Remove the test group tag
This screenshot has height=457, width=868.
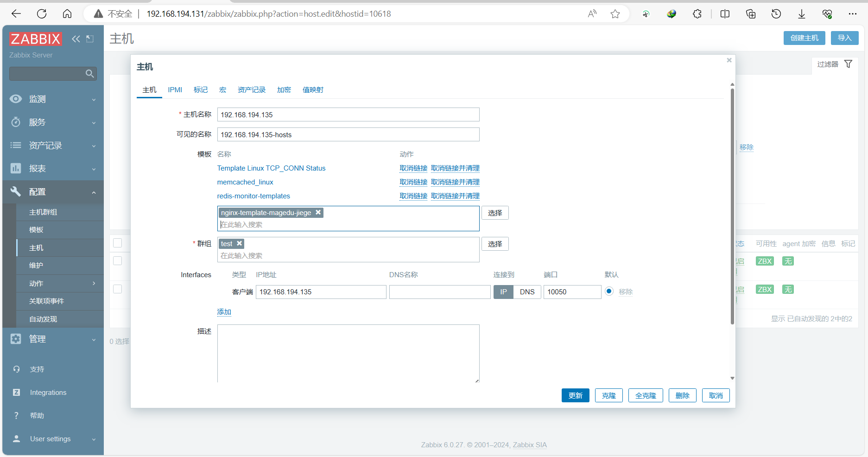coord(239,243)
